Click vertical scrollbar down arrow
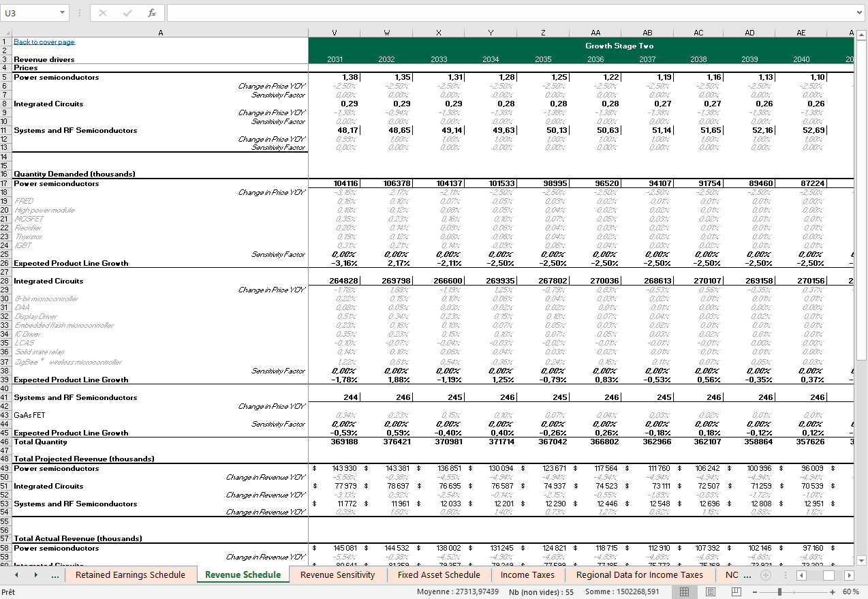Screen dimensions: 868x599 point(861,560)
